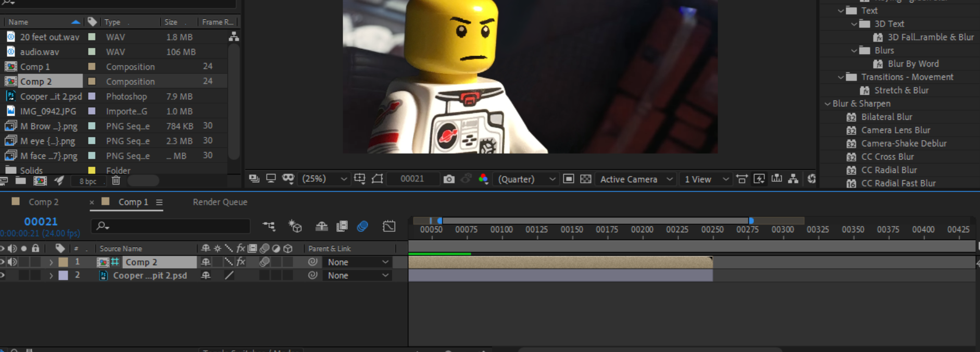Viewport: 980px width, 352px height.
Task: Select the Camera Lens Blur effect
Action: [x=896, y=130]
